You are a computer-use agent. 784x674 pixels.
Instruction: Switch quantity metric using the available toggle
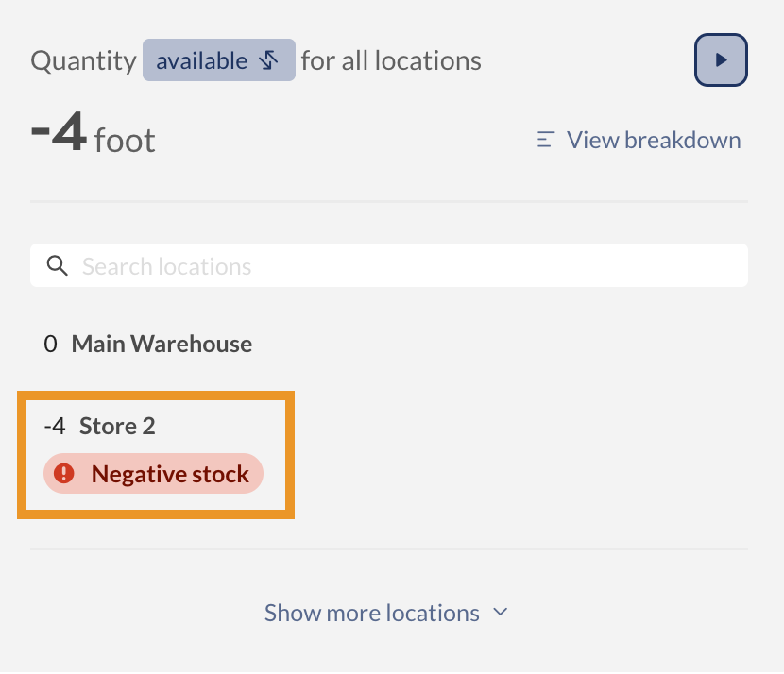click(x=218, y=59)
